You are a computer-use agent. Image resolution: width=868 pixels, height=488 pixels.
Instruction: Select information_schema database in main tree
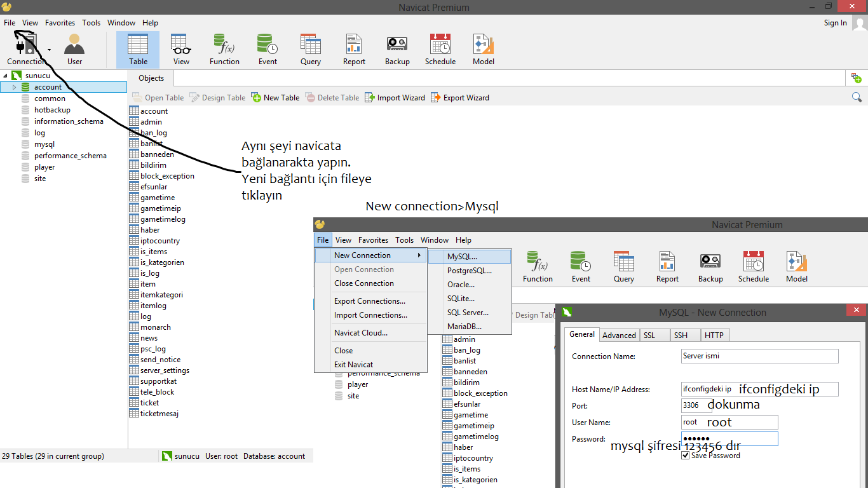point(69,121)
